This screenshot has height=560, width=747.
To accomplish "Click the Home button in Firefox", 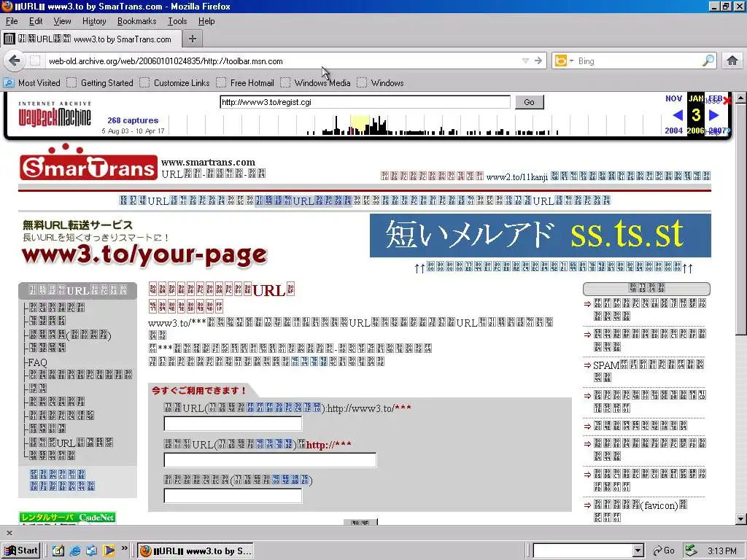I will (x=732, y=61).
